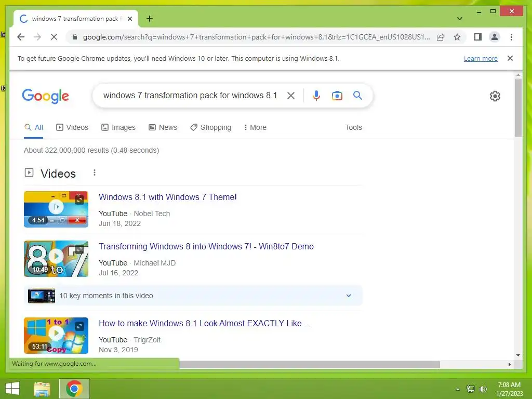Open tab search chevron in title bar
The width and height of the screenshot is (532, 399).
coord(459,19)
